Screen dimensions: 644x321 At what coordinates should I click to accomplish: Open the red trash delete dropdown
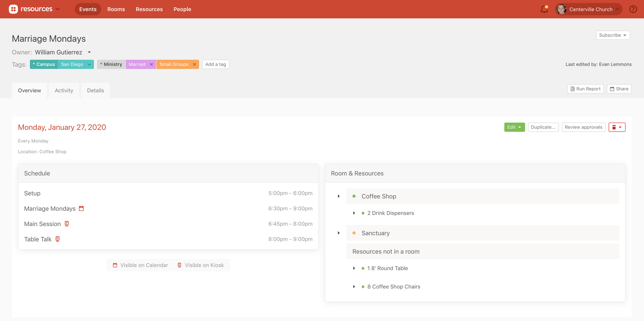point(617,127)
